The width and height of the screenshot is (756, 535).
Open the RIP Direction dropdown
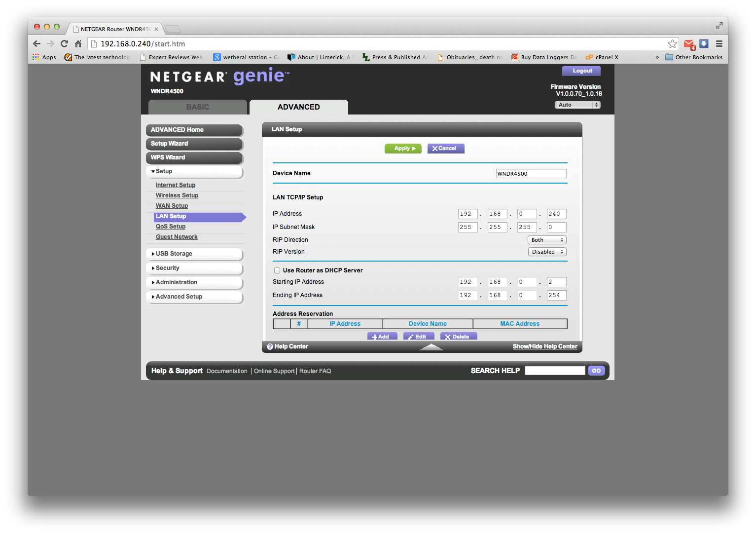(x=547, y=240)
